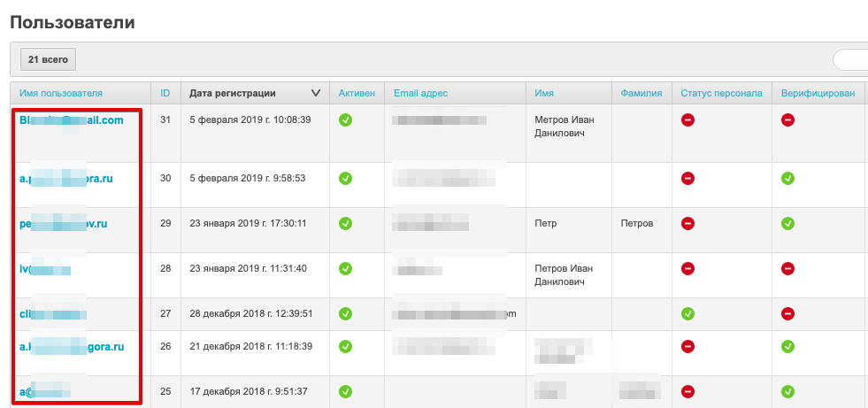Image resolution: width=868 pixels, height=408 pixels.
Task: Click green Статус персонала checkmark in row ID 27
Action: [x=687, y=313]
